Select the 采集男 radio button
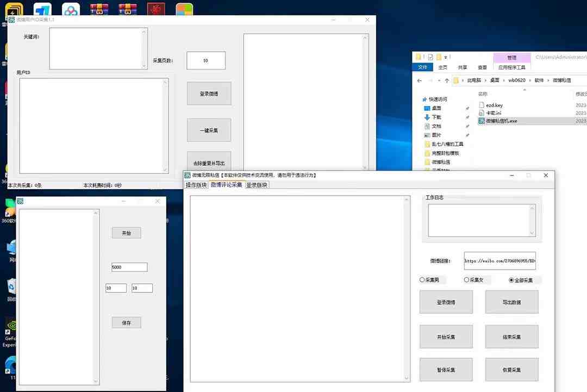 tap(422, 280)
